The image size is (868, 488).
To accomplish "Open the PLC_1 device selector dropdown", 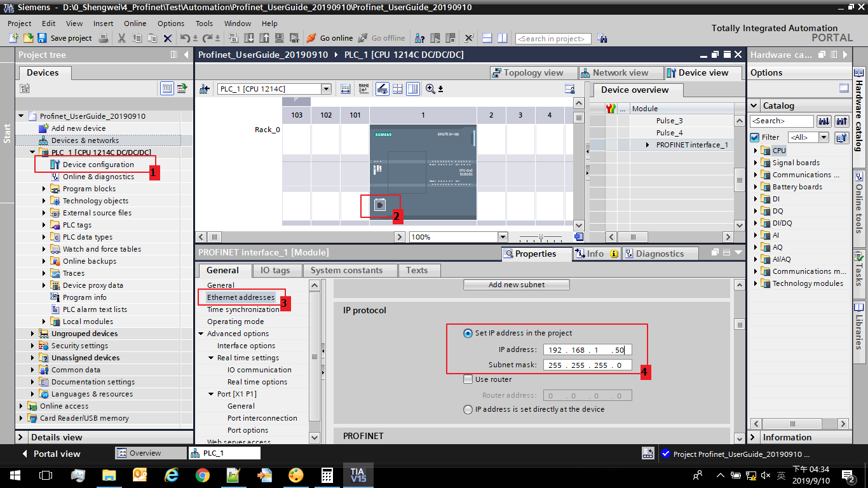I will point(326,89).
